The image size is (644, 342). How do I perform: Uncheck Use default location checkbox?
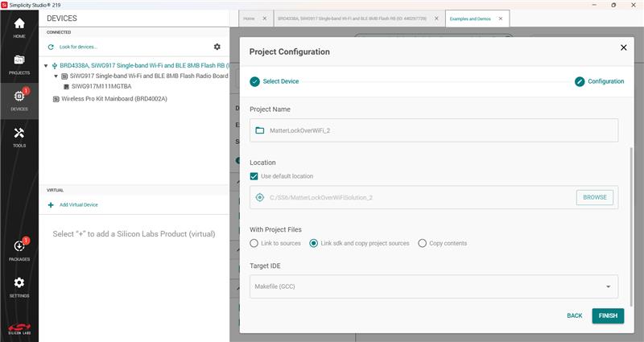tap(254, 176)
